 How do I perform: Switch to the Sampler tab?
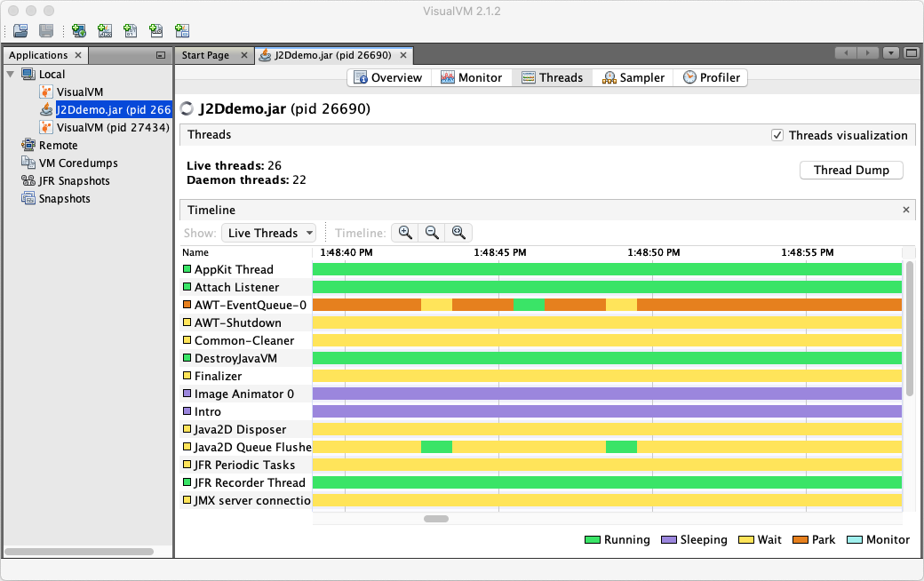click(633, 78)
